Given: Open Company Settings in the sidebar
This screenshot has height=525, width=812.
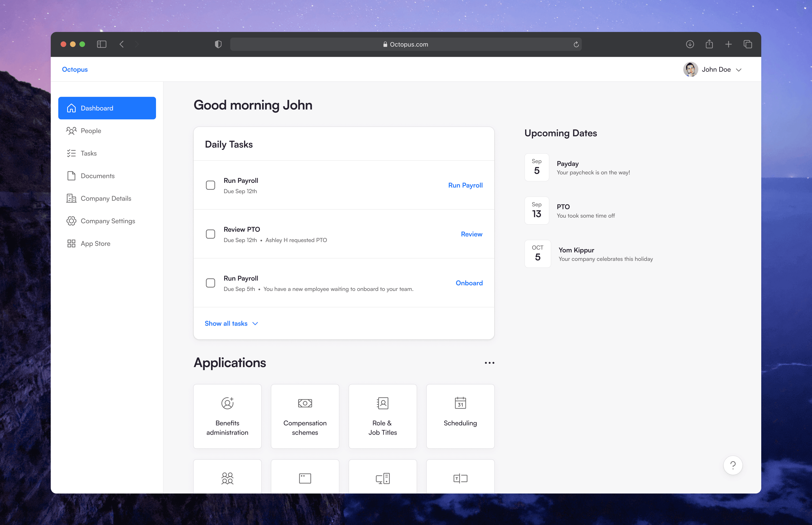Looking at the screenshot, I should point(107,221).
